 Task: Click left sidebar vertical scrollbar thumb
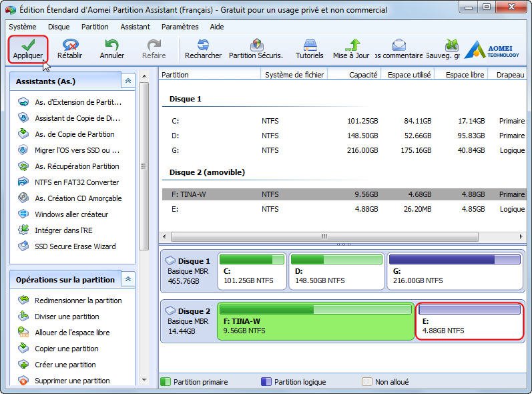tap(144, 166)
